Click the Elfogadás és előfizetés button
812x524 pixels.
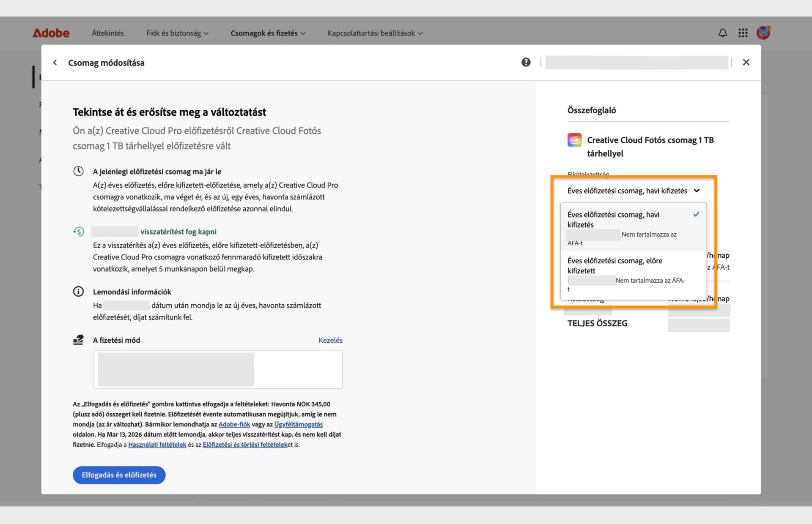click(x=119, y=475)
